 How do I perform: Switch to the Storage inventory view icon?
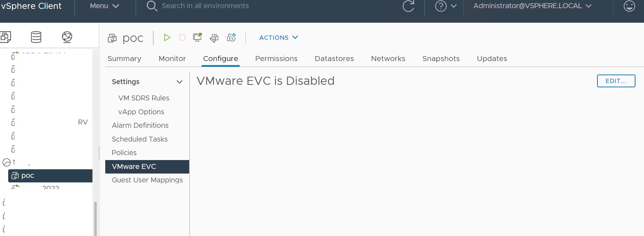36,37
